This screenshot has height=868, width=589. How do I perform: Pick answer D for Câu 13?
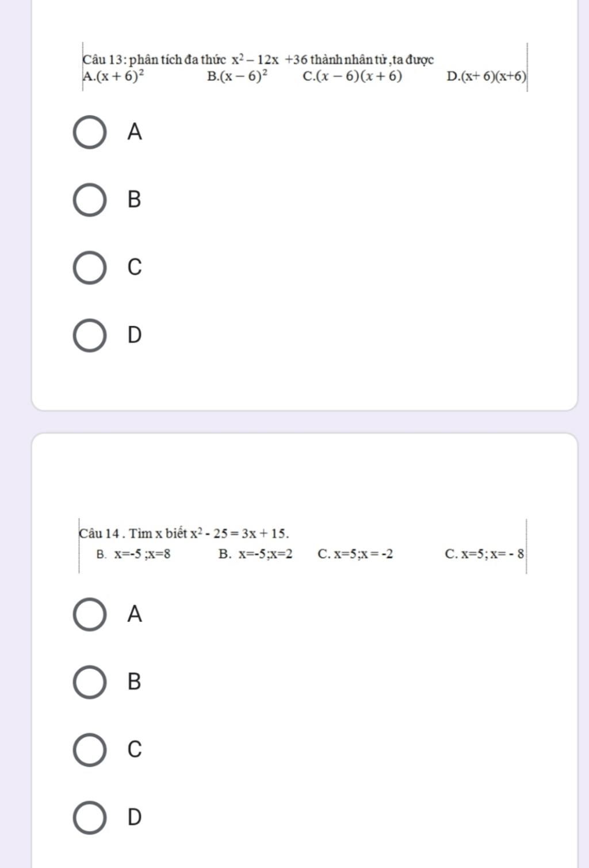(x=89, y=335)
